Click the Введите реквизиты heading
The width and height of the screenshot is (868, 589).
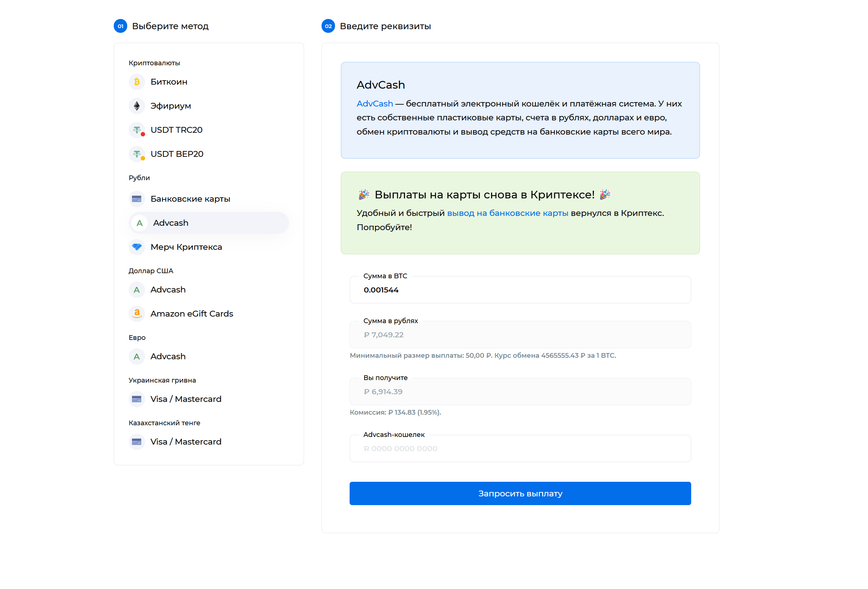(x=385, y=26)
